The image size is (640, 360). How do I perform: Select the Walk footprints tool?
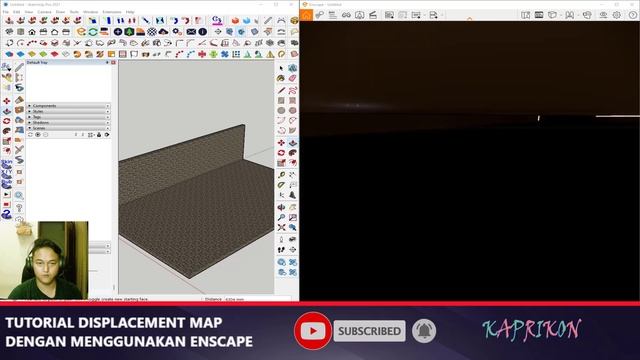pos(281,250)
